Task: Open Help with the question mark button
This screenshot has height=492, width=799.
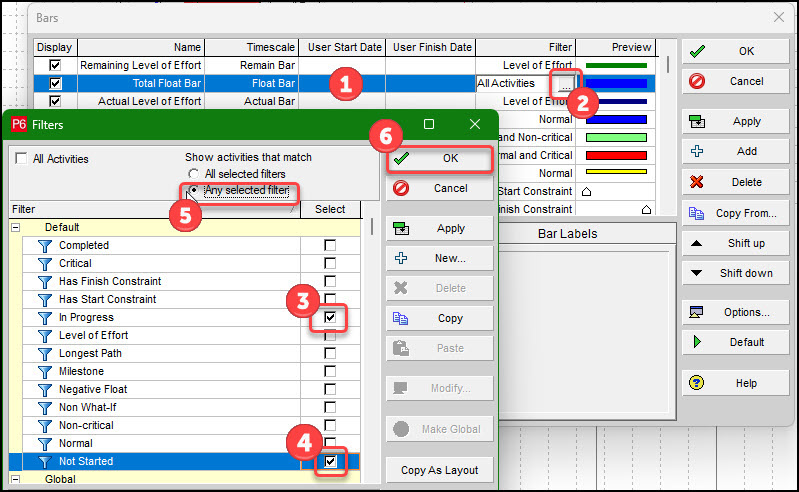Action: pos(734,383)
